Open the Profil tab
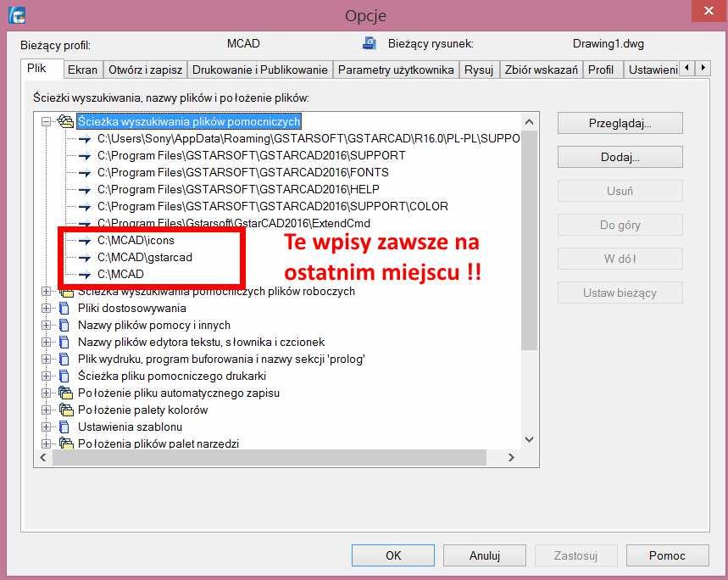Screen dimensions: 728x580 click(x=601, y=70)
